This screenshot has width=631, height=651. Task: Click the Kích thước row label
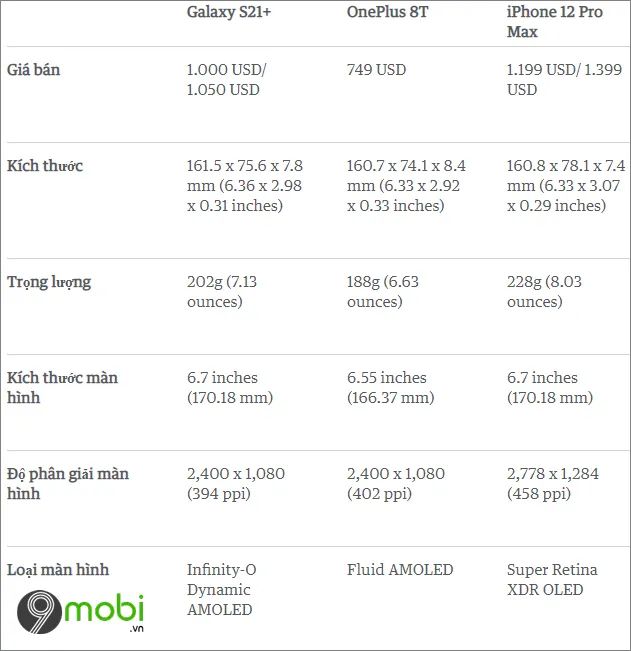45,166
